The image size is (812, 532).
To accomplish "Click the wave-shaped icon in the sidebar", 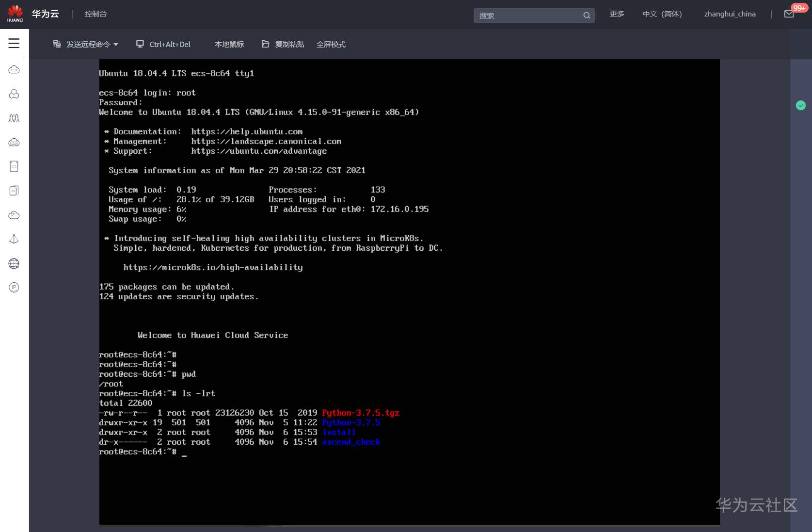I will [14, 118].
